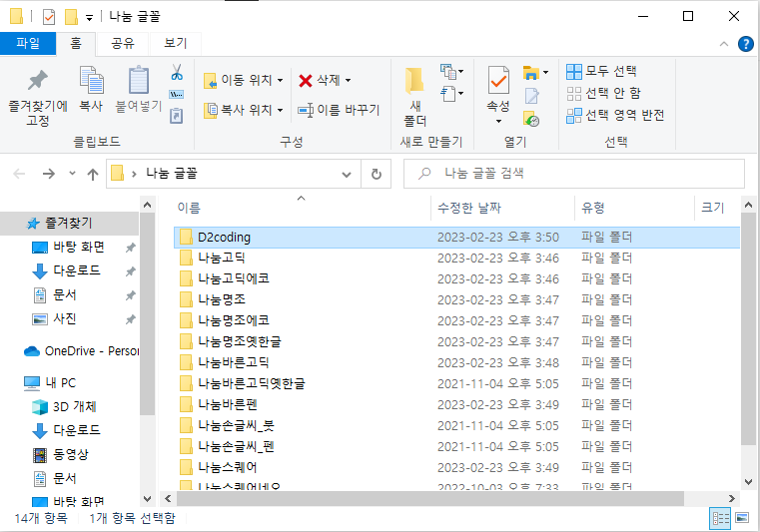
Task: Open Copy to (복사 위치) dropdown
Action: click(244, 110)
